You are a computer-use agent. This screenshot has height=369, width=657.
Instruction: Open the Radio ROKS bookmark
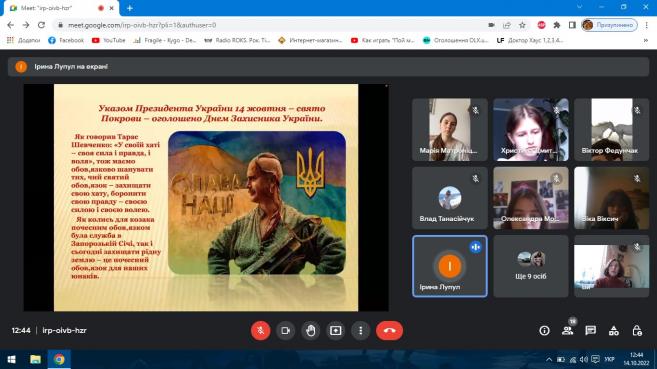click(x=237, y=40)
